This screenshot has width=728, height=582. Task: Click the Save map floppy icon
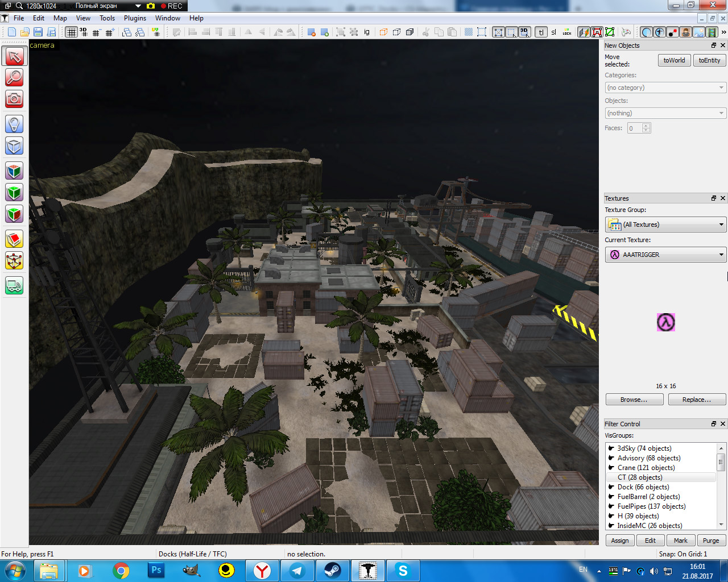[38, 32]
